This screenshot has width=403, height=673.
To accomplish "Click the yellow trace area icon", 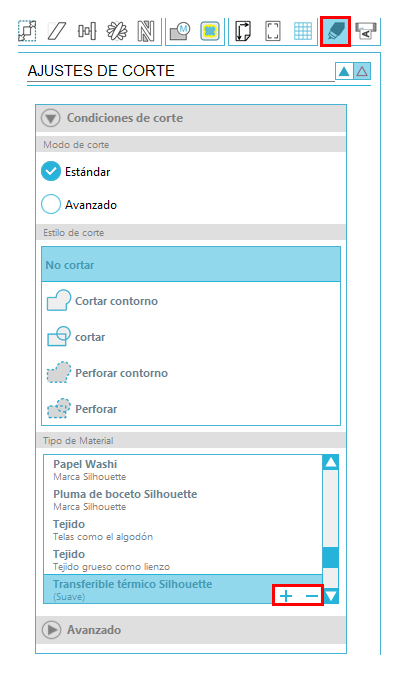I will [x=209, y=31].
